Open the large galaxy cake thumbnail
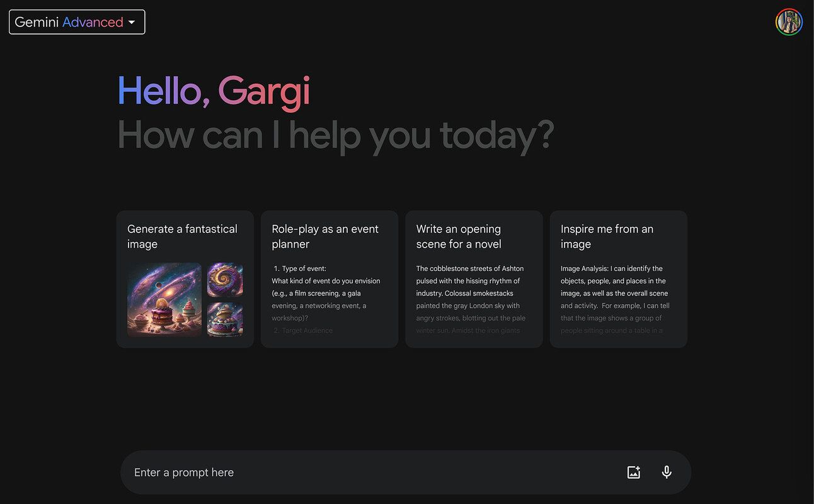Screen dimensions: 814x504 [164, 300]
